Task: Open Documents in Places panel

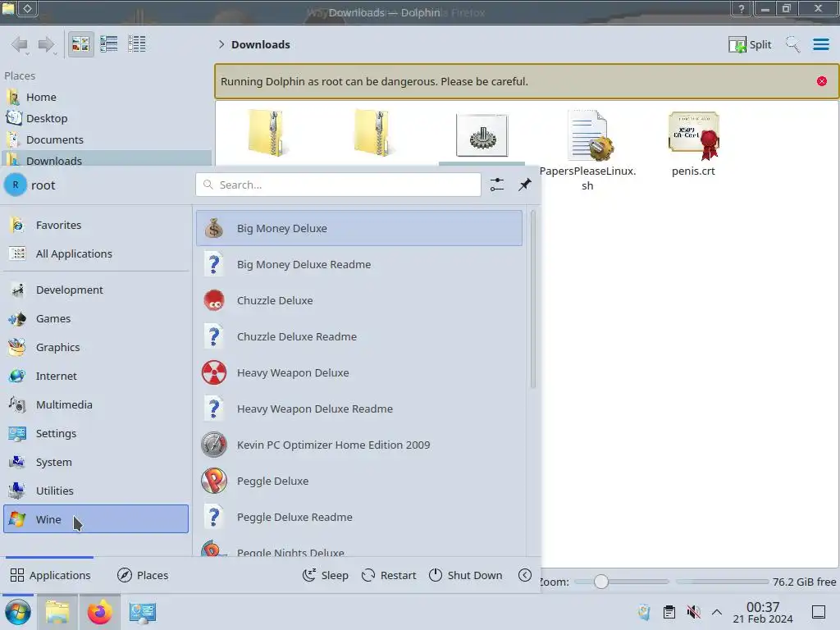Action: click(x=106, y=139)
